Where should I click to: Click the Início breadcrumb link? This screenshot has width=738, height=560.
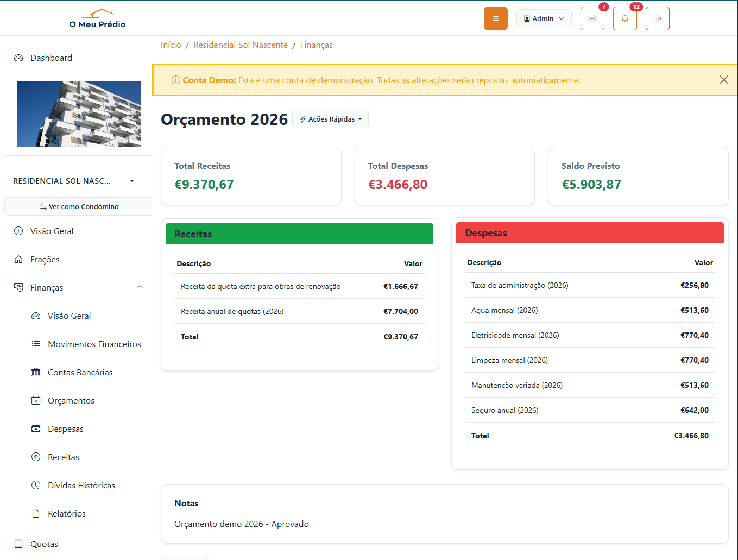point(171,45)
